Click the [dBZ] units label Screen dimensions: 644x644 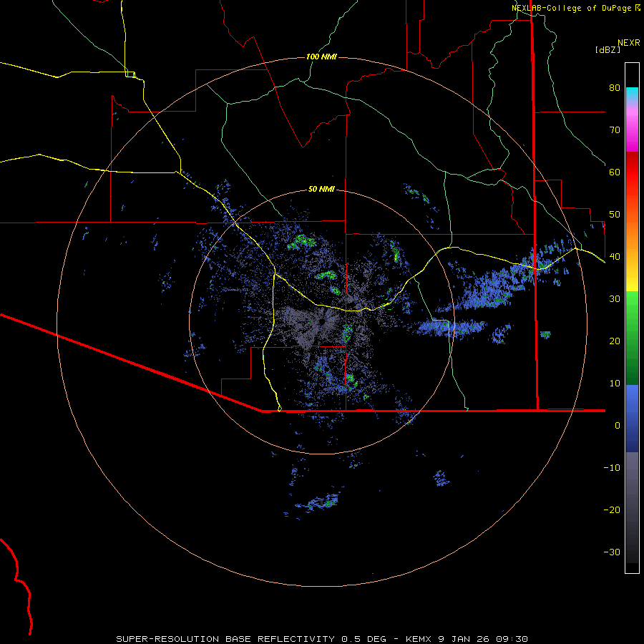[608, 49]
